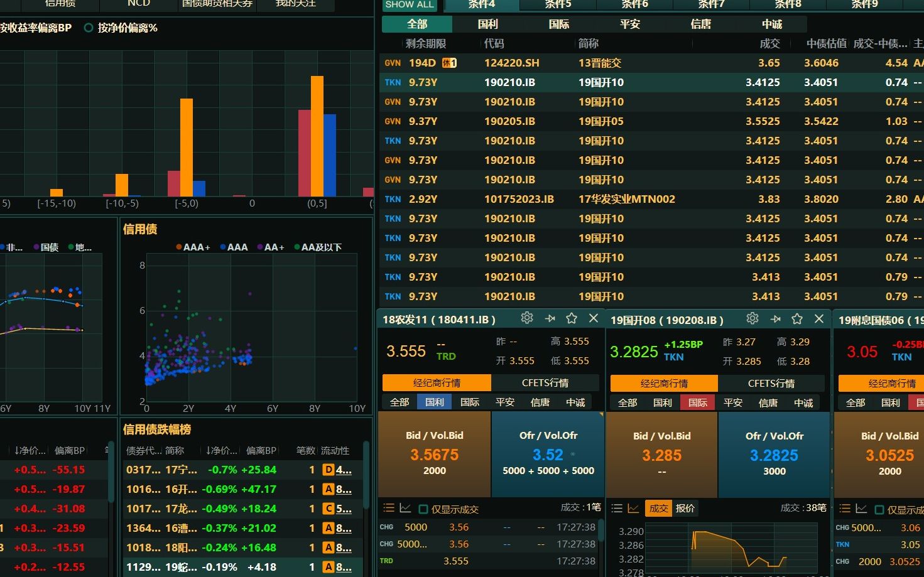Toggle AAA series in credit bond legend
Viewport: 924px width, 577px height.
click(x=234, y=247)
